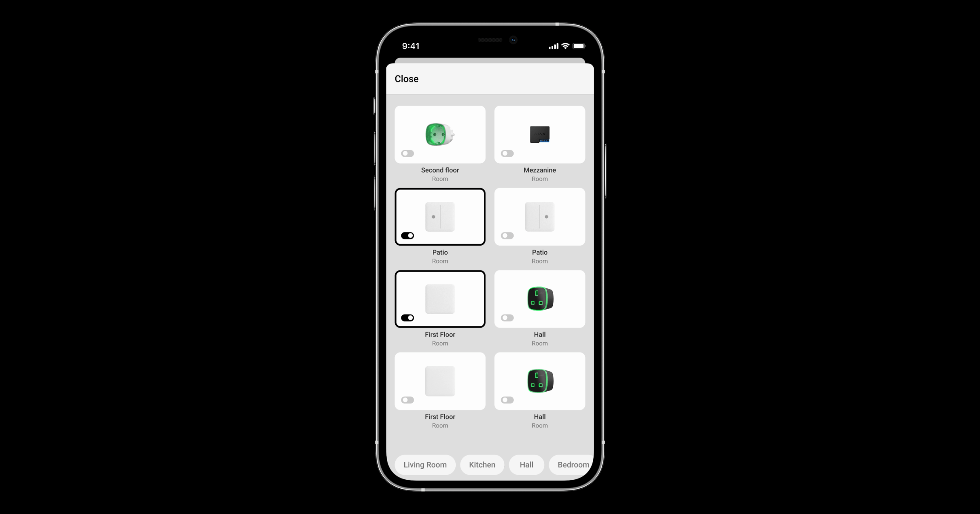
Task: Open the Hall filter tab
Action: tap(526, 464)
